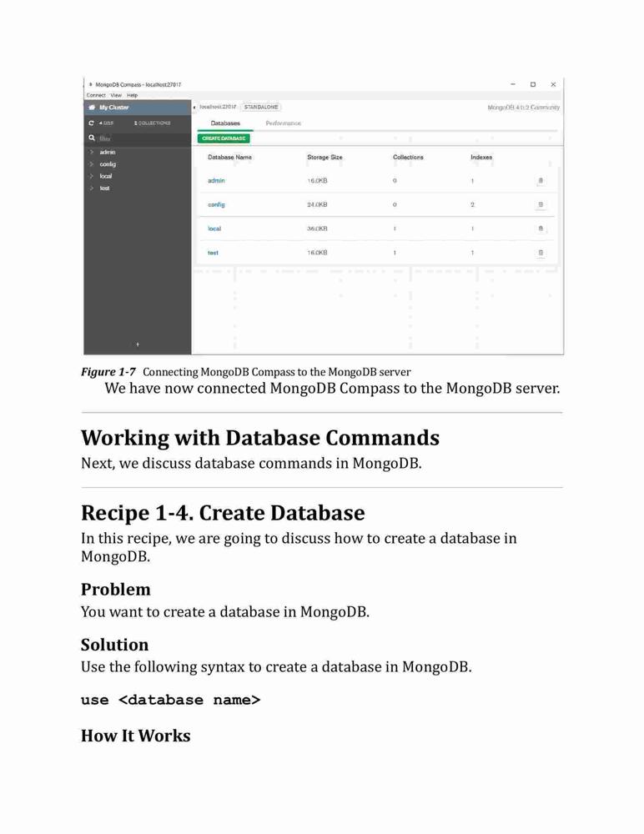Expand the local database in sidebar
This screenshot has height=834, width=644.
[92, 176]
